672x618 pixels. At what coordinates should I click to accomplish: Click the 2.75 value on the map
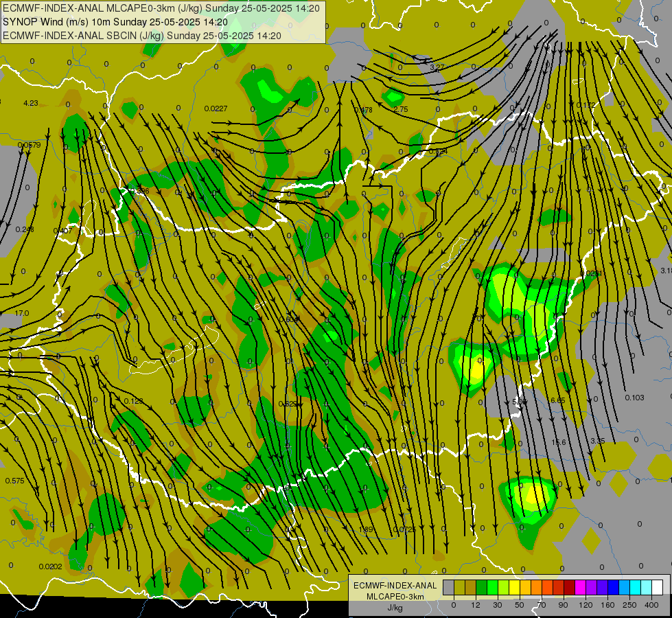pyautogui.click(x=401, y=109)
